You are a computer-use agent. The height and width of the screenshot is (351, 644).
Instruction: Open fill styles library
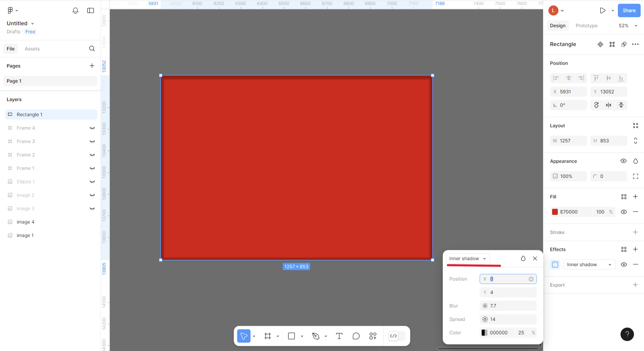624,197
